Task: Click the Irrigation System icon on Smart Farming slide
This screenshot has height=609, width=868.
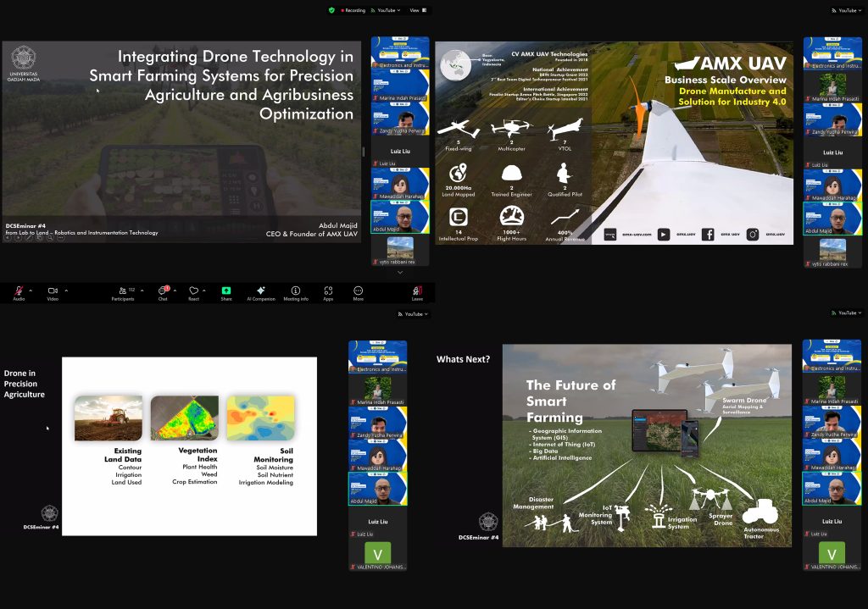Action: (x=658, y=516)
